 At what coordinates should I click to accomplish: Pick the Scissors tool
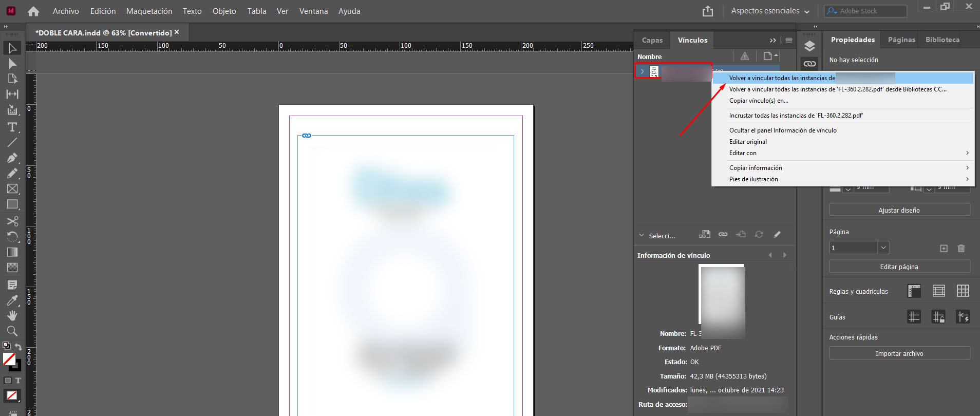pos(12,221)
